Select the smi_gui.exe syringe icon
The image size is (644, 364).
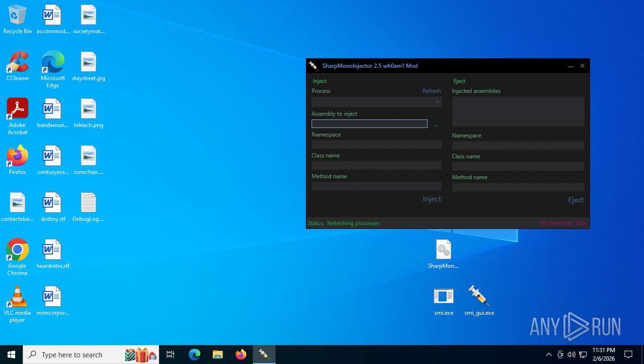(479, 301)
